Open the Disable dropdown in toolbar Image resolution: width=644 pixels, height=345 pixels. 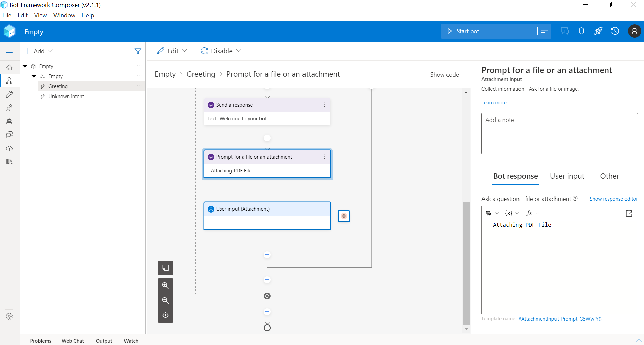click(x=220, y=51)
